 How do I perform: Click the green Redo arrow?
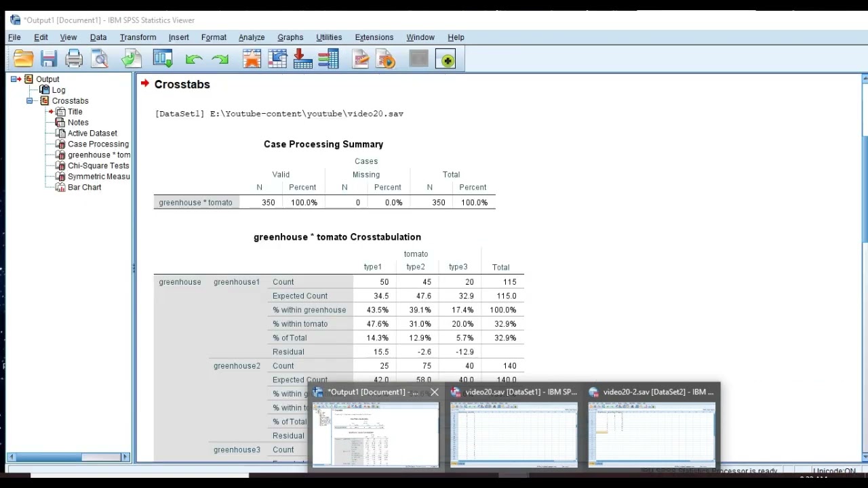(x=220, y=60)
